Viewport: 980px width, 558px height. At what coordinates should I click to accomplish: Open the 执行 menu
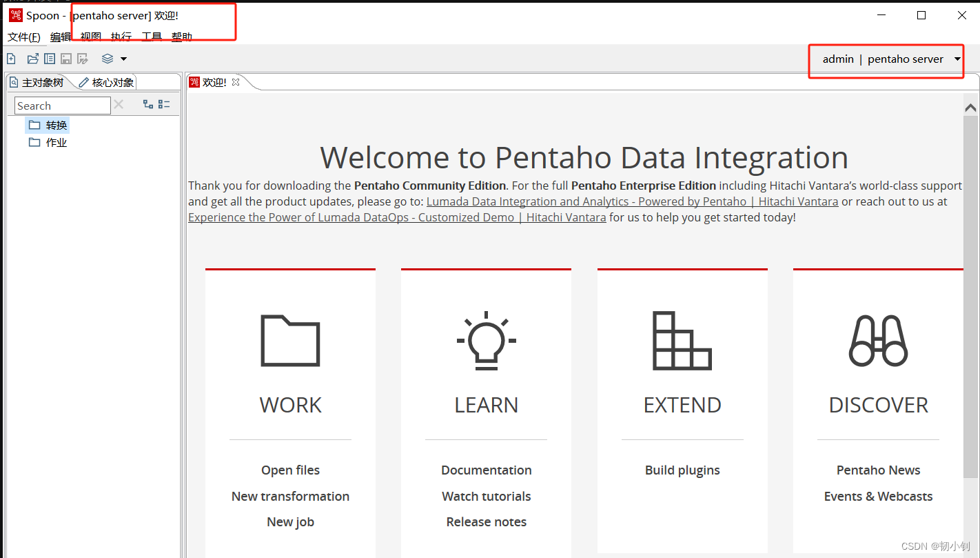[x=121, y=37]
